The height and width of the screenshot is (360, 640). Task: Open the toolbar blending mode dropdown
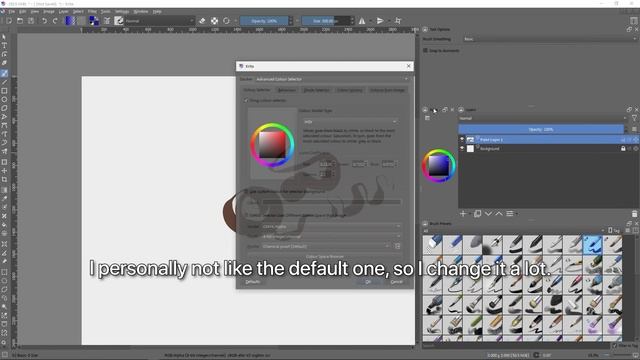[160, 21]
